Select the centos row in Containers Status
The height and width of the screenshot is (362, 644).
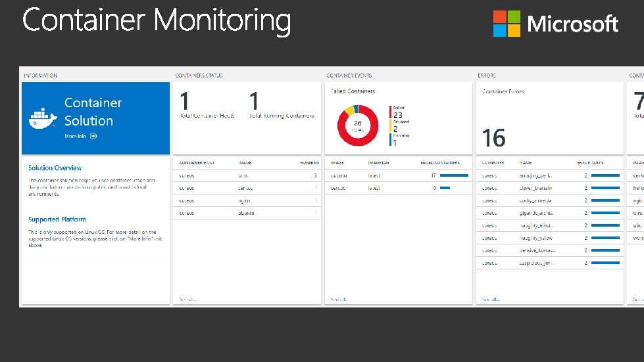tap(247, 188)
